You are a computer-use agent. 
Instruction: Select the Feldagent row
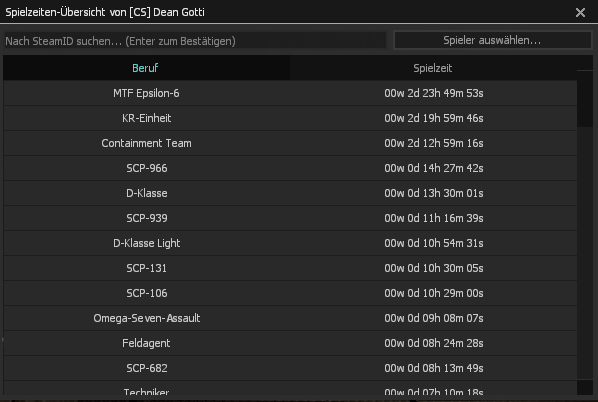point(290,343)
